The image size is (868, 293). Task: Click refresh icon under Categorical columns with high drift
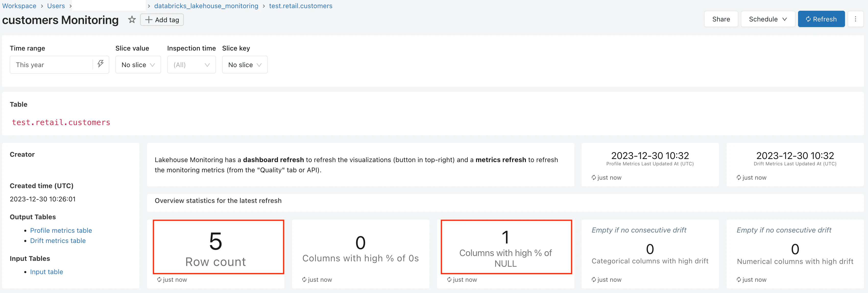point(594,279)
